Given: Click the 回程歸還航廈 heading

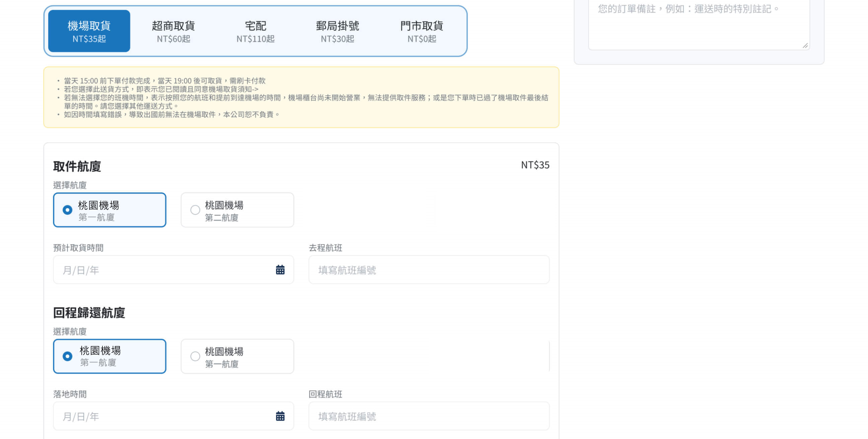Looking at the screenshot, I should 89,313.
